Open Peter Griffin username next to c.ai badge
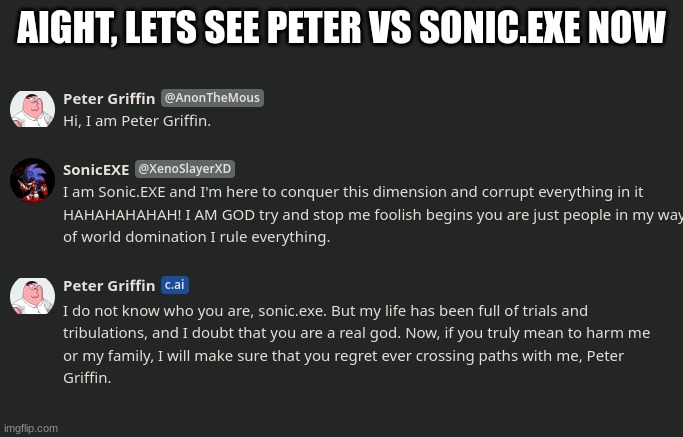 point(109,286)
